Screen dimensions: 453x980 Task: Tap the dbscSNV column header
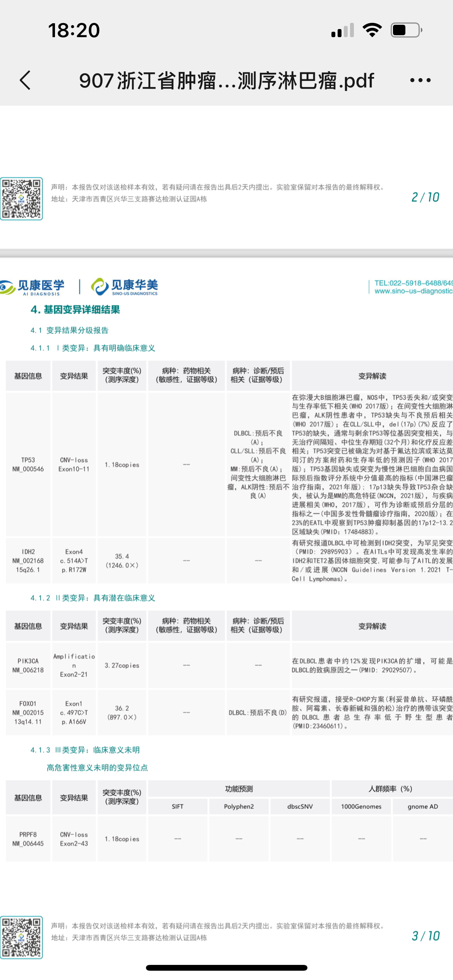[300, 807]
